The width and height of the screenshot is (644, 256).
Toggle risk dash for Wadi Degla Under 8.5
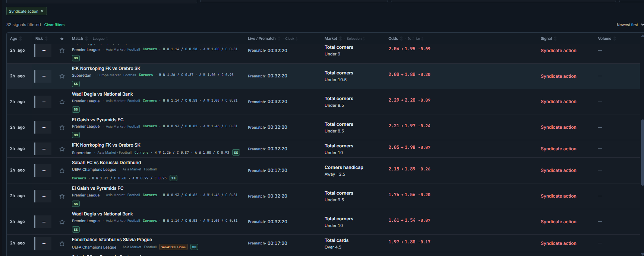coord(44,102)
